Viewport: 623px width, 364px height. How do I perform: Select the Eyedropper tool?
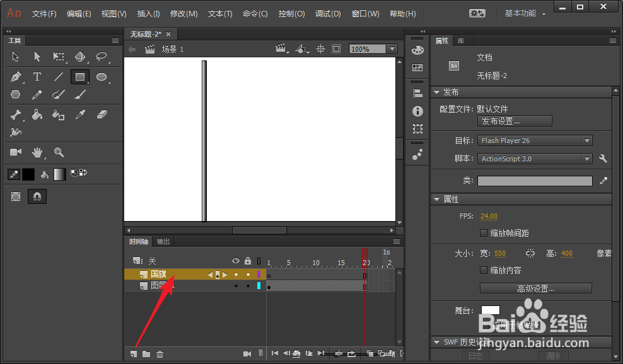pos(81,115)
